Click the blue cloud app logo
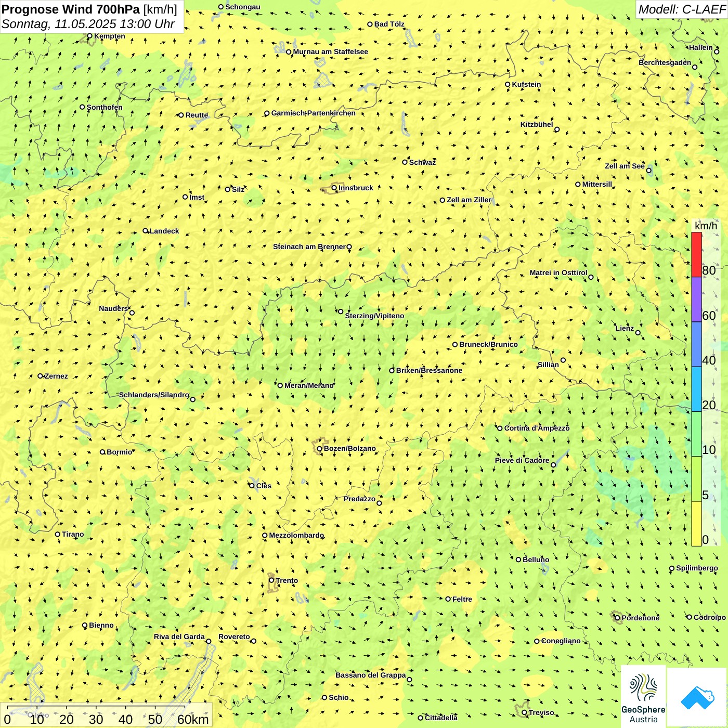The height and width of the screenshot is (728, 728). pyautogui.click(x=697, y=697)
